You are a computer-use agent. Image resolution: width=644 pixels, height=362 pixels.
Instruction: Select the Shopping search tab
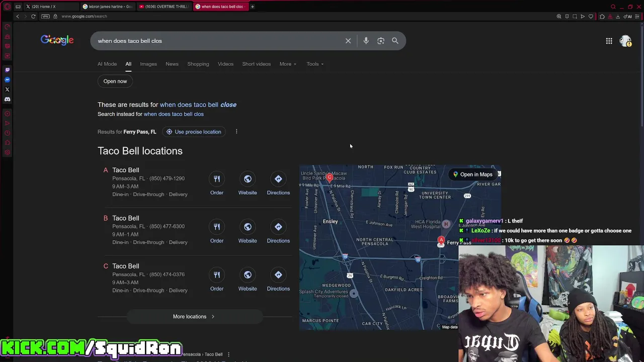(198, 64)
